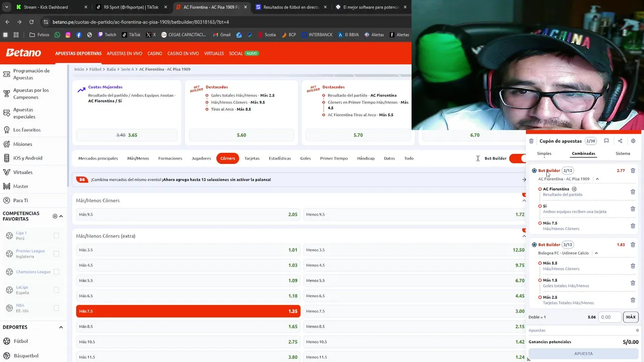Close the Resultados de fútbol browser tab

[325, 7]
